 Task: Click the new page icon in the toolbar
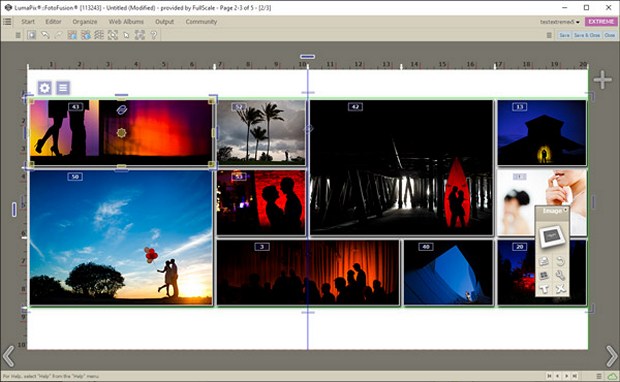click(x=32, y=35)
